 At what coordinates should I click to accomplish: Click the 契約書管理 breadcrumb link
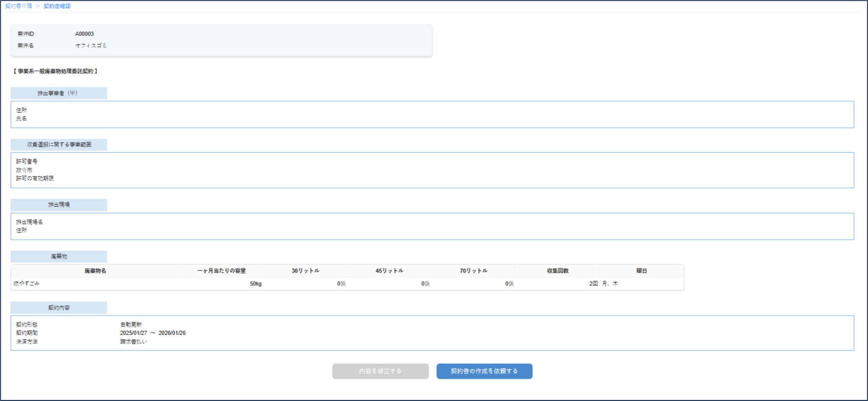pos(18,6)
